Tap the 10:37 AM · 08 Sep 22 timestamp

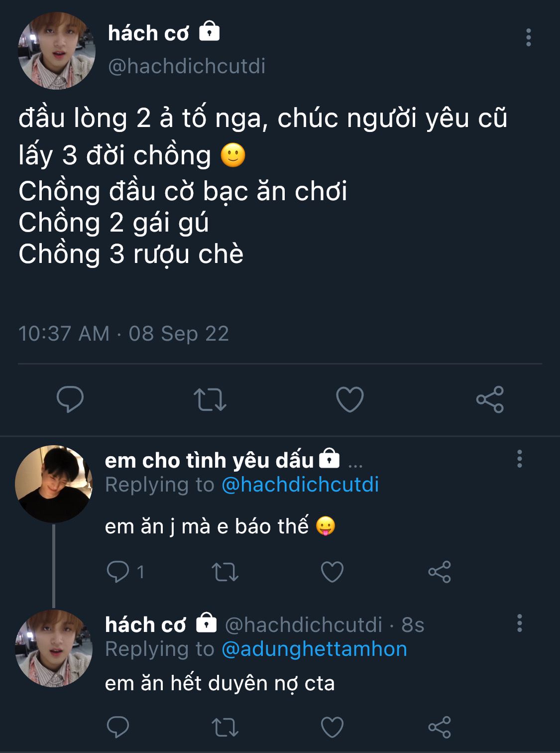tap(123, 334)
